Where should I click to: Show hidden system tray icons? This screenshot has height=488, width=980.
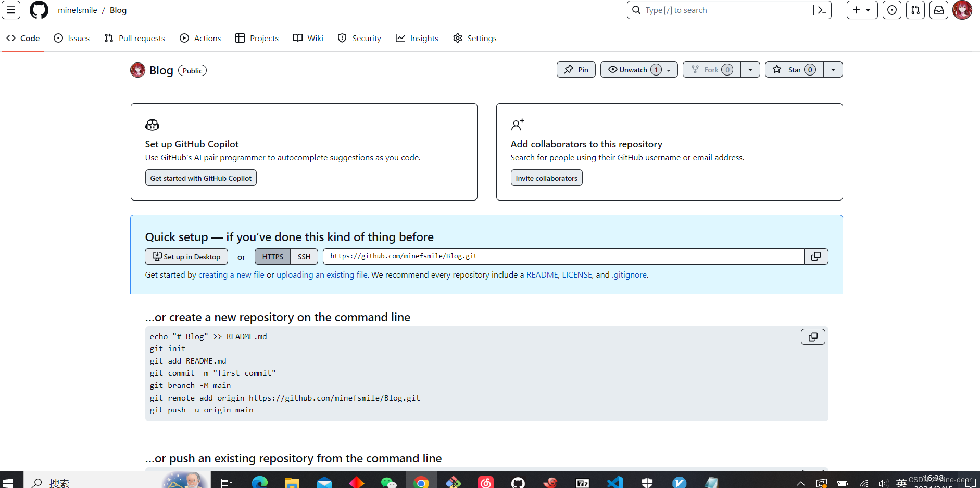[801, 483]
